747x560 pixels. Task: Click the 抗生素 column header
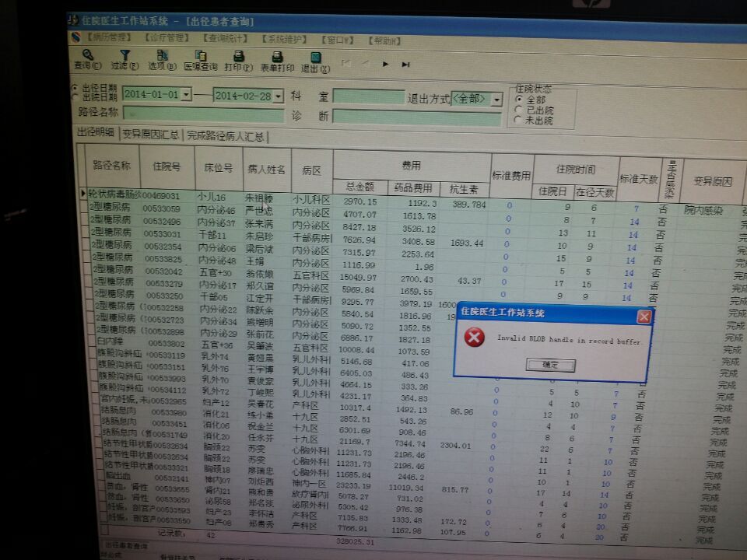coord(464,189)
